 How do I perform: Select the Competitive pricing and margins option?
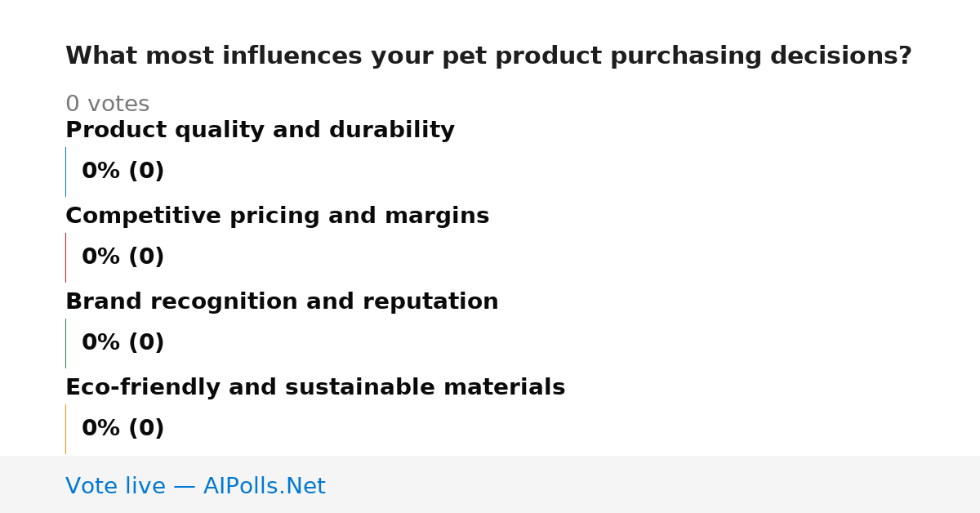coord(277,216)
